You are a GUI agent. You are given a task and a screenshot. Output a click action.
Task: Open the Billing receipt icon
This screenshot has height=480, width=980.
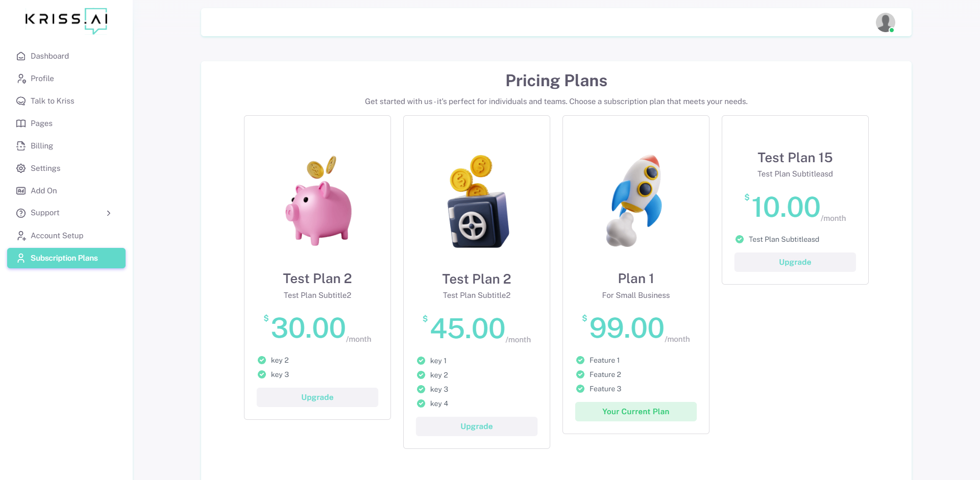21,146
